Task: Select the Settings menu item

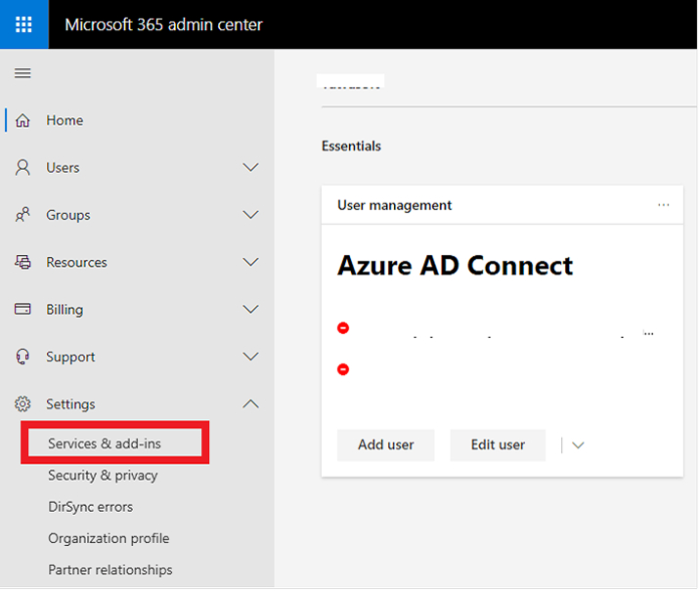Action: (70, 404)
